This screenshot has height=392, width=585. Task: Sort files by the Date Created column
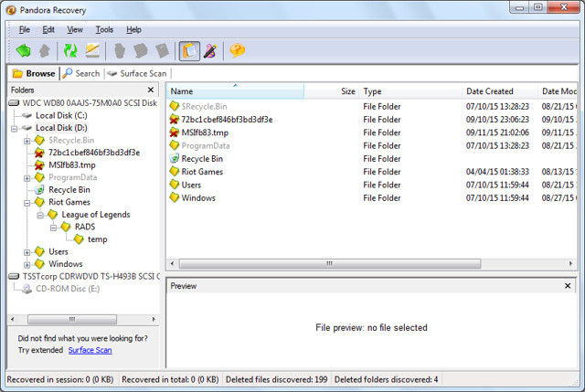click(490, 91)
